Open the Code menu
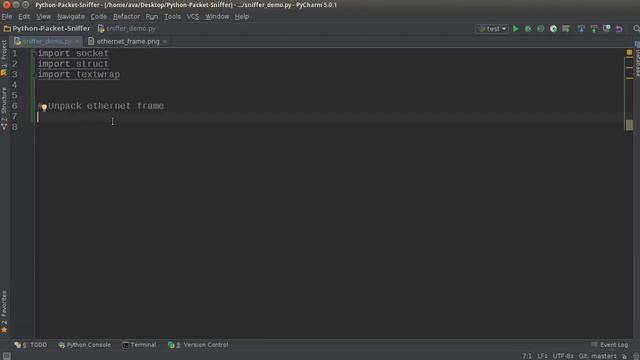 (98, 17)
